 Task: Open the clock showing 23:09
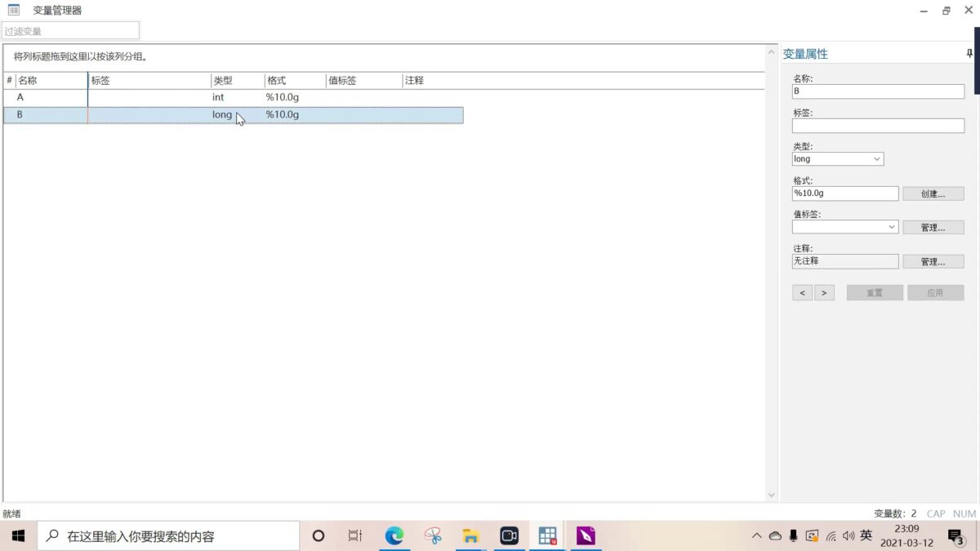click(906, 529)
